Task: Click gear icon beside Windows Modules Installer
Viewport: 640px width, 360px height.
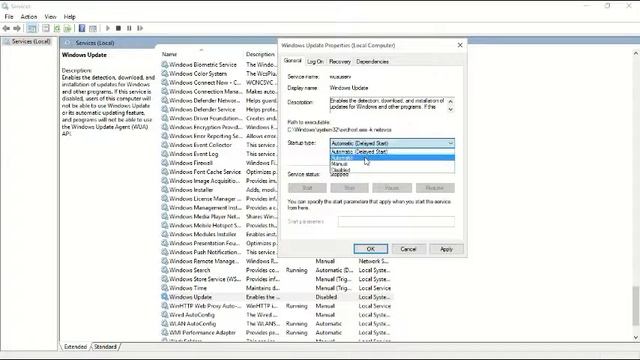Action: pos(164,234)
